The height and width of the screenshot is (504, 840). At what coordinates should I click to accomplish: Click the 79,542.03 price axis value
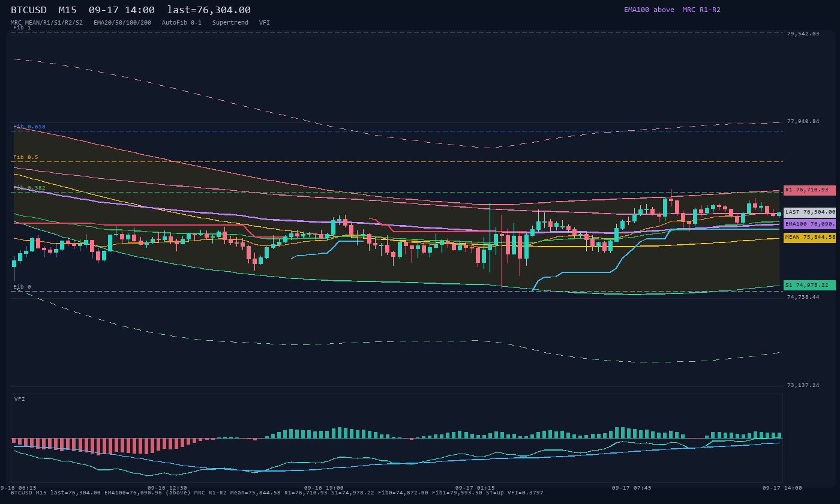803,34
